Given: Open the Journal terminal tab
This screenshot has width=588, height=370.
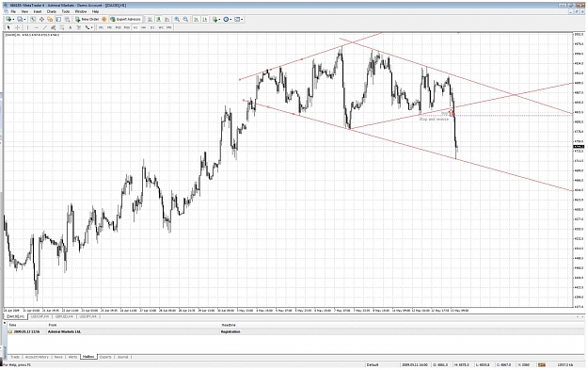Looking at the screenshot, I should coord(122,357).
